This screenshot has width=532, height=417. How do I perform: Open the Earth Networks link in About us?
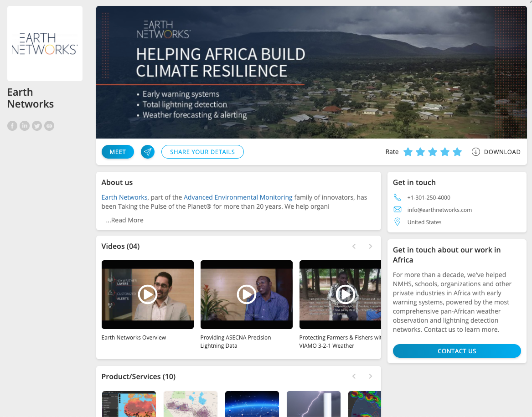(x=124, y=197)
